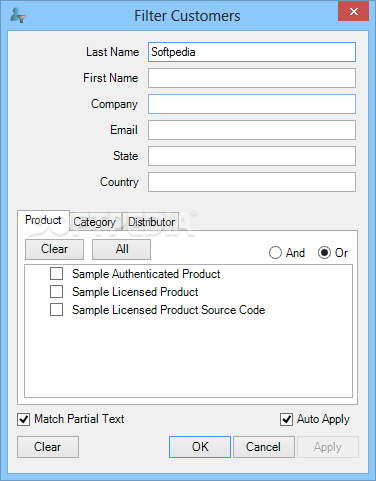Image resolution: width=376 pixels, height=481 pixels.
Task: Click the Country input field
Action: click(252, 182)
